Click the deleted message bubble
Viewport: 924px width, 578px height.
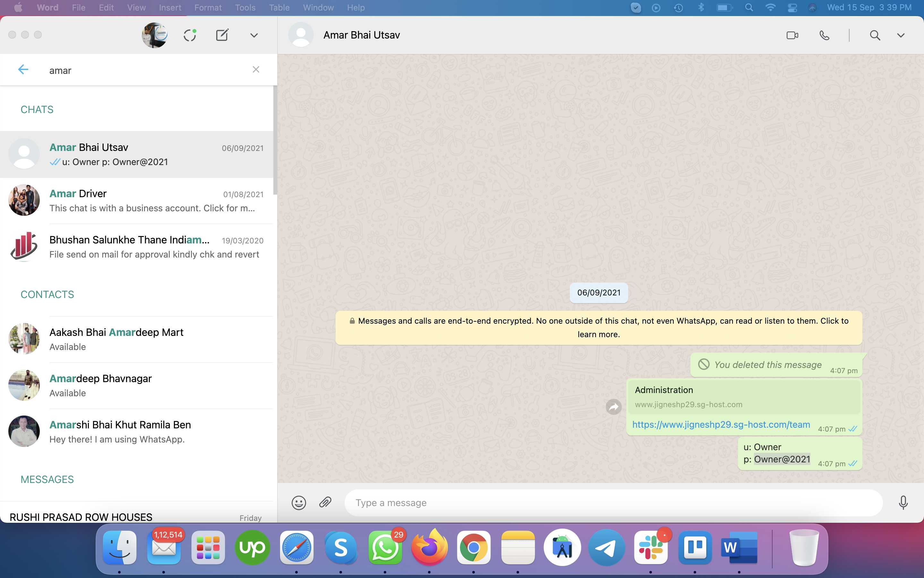pos(776,365)
